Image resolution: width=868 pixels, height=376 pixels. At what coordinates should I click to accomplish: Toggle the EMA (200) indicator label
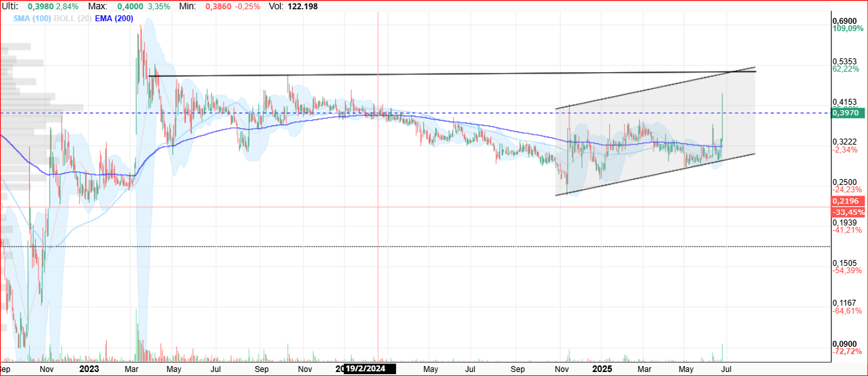pyautogui.click(x=114, y=19)
